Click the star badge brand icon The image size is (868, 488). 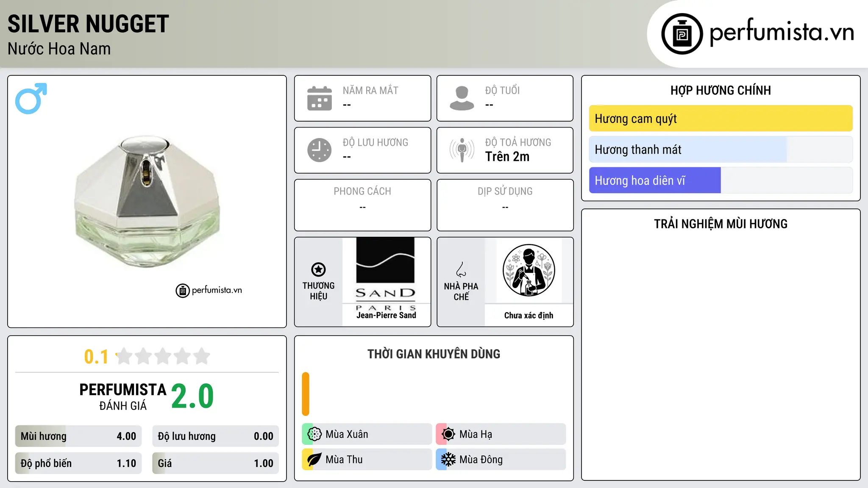(x=318, y=269)
